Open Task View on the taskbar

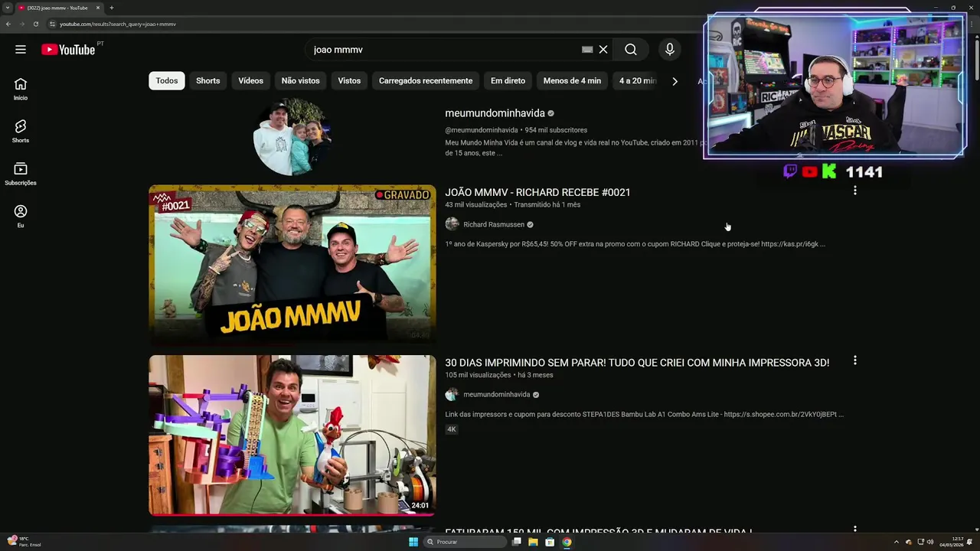point(517,542)
